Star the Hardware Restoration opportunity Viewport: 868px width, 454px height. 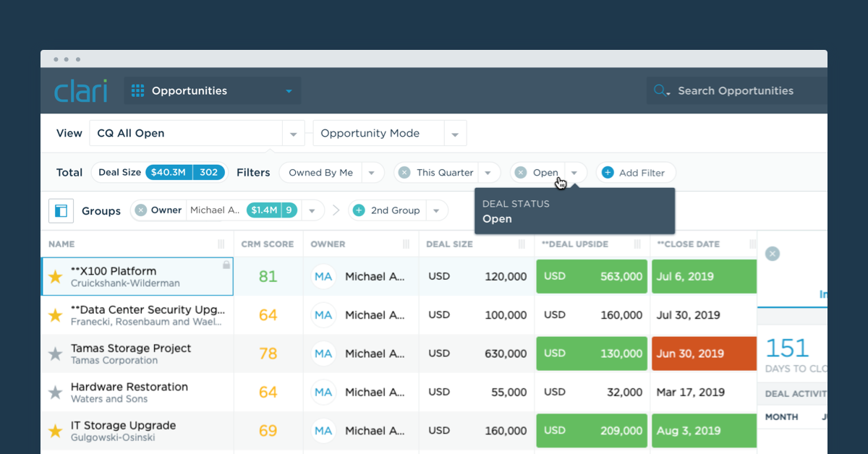(56, 392)
